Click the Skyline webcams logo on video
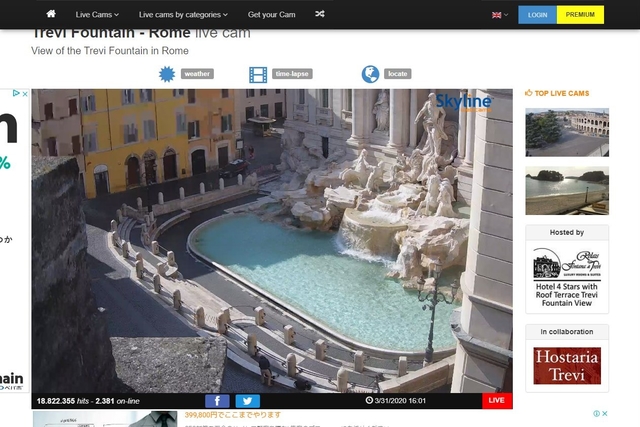 [x=464, y=102]
